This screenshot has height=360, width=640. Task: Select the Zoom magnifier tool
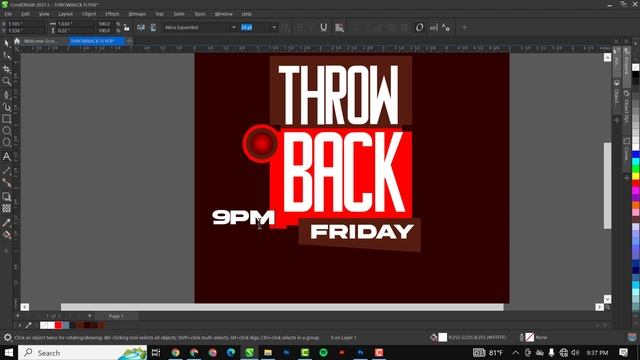click(x=7, y=81)
